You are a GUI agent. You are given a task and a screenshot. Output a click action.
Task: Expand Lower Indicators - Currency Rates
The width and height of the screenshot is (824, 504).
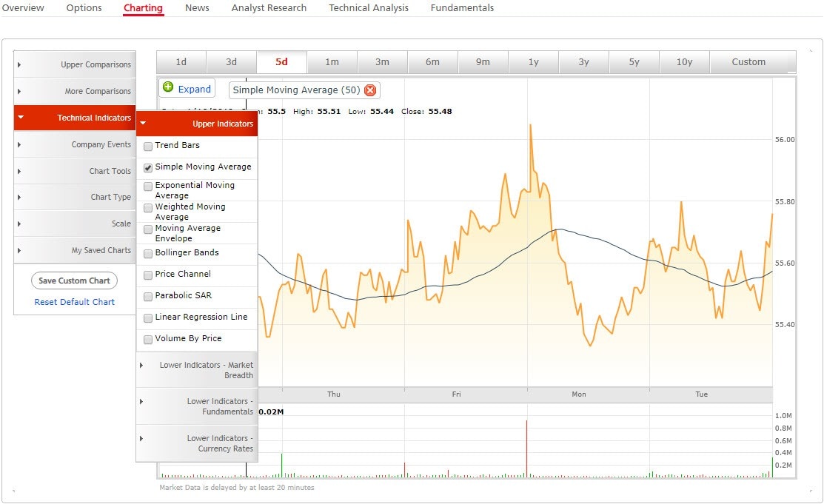click(x=141, y=438)
